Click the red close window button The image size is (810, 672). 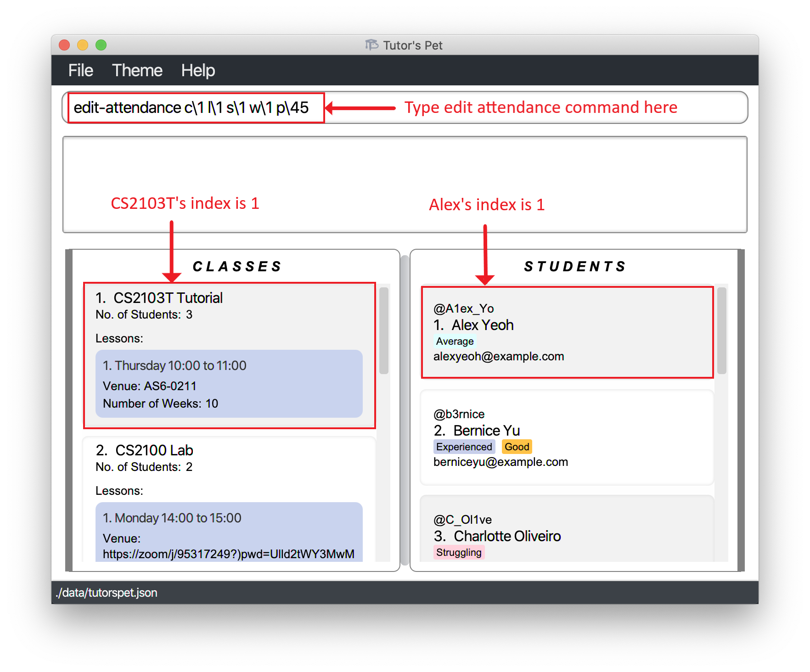[x=64, y=45]
